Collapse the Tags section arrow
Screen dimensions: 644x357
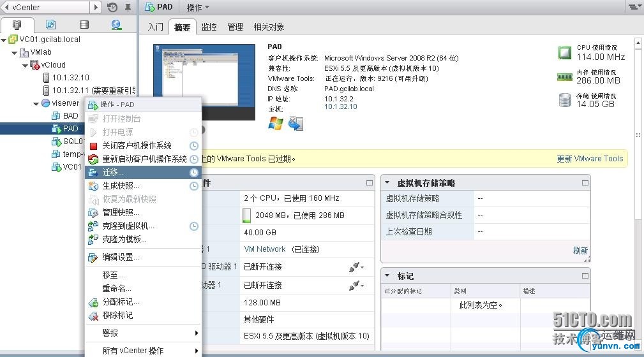coord(387,275)
